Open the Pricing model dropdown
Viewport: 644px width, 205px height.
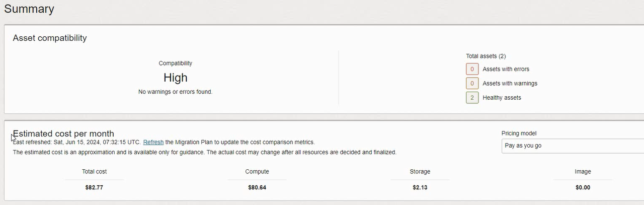(x=572, y=146)
